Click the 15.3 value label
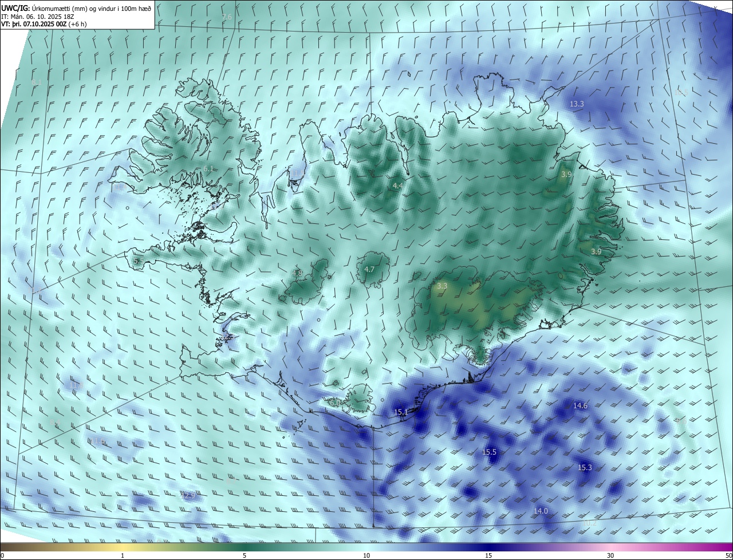 [584, 468]
